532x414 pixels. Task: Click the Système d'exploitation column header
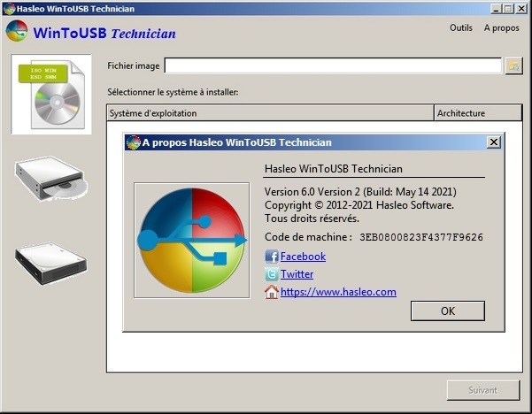(x=270, y=113)
